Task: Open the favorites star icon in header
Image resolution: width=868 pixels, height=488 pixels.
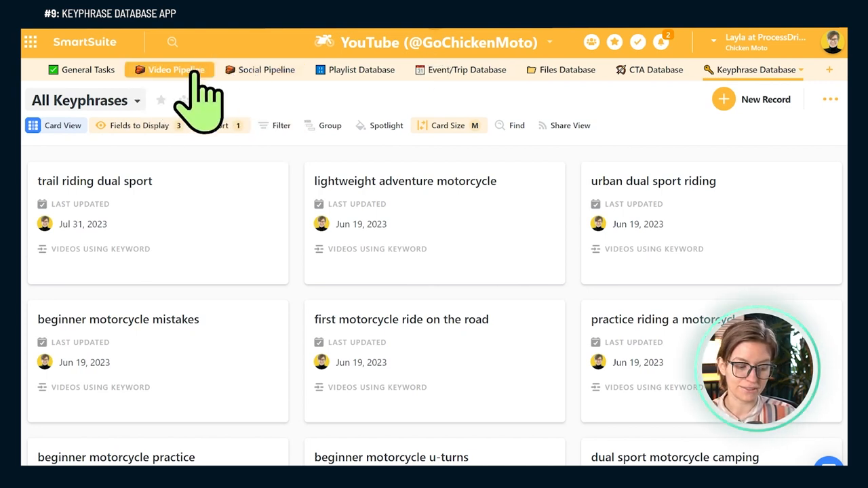Action: 614,42
